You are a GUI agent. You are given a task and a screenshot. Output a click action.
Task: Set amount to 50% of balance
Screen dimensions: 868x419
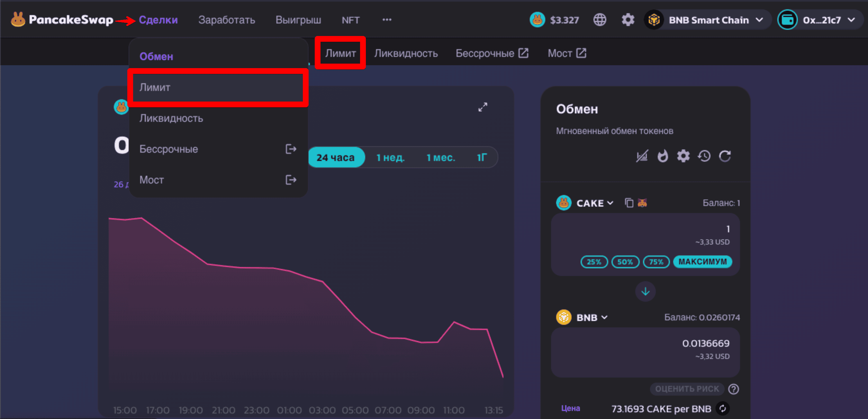pos(625,262)
